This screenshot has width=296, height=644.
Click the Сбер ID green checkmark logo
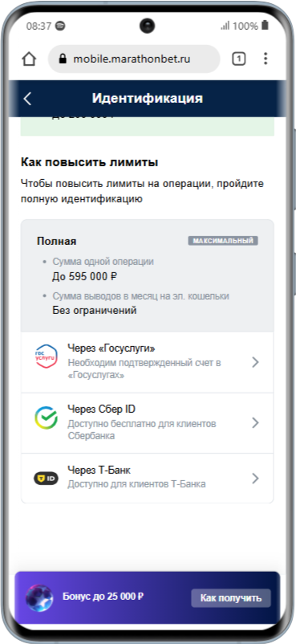click(46, 418)
